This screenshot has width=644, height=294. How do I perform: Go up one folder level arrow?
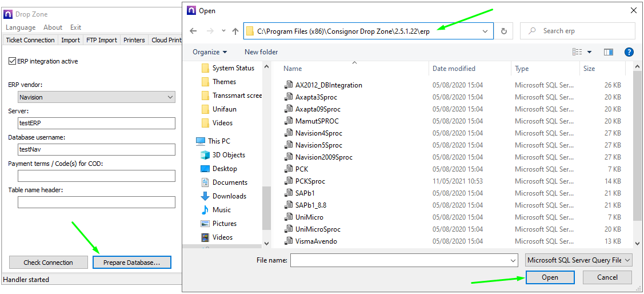[235, 31]
